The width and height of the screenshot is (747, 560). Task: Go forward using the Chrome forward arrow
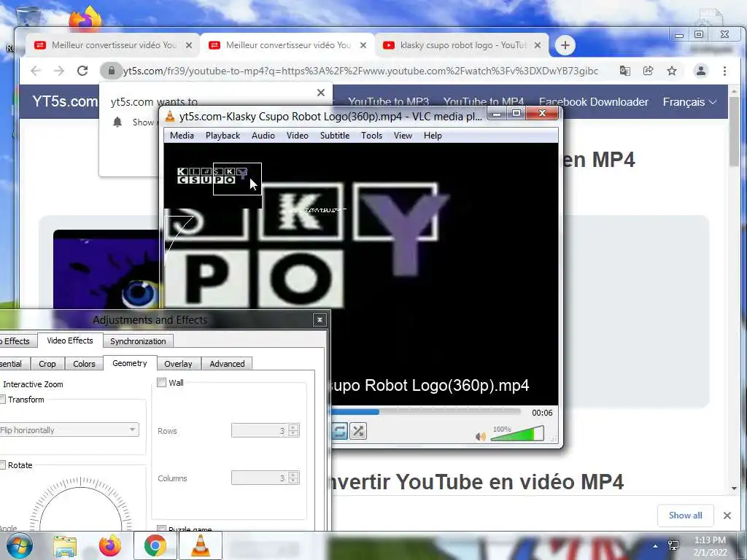coord(58,71)
